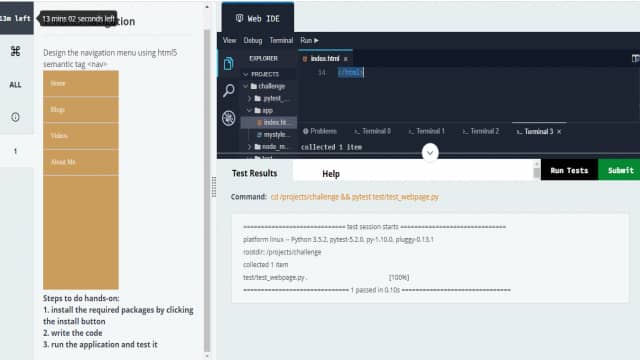This screenshot has width=640, height=360.
Task: Click the instructions panel vertical scrollbar
Action: coord(207,190)
